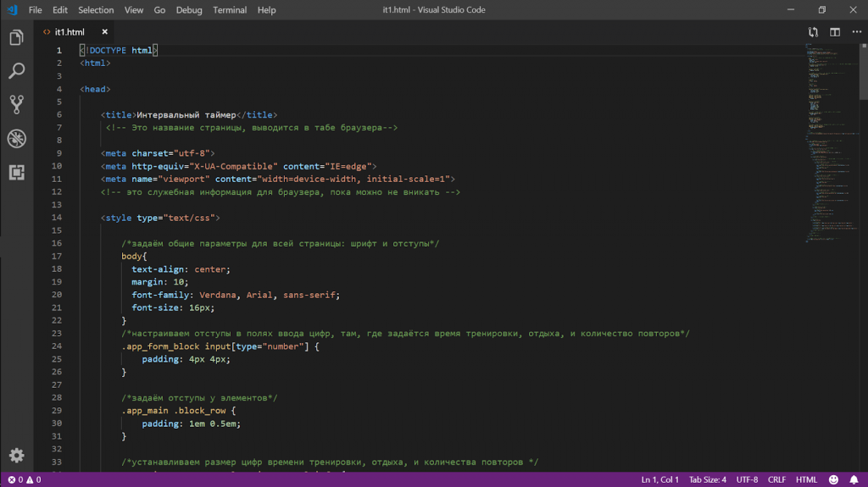Select the it1.html editor tab

point(70,32)
